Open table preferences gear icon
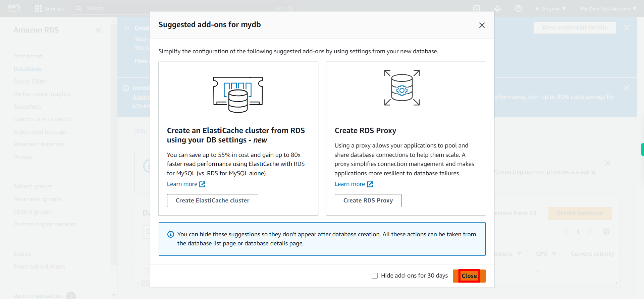The height and width of the screenshot is (299, 644). (x=606, y=232)
